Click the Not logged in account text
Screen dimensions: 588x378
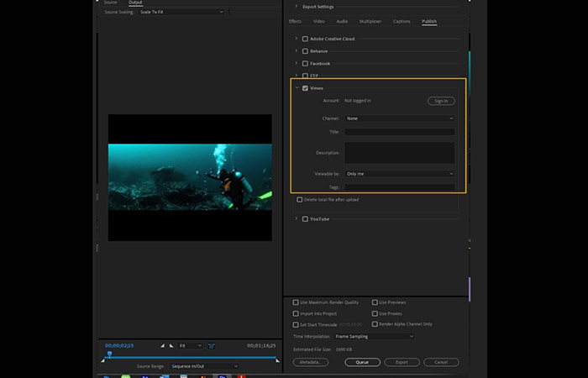tap(358, 101)
